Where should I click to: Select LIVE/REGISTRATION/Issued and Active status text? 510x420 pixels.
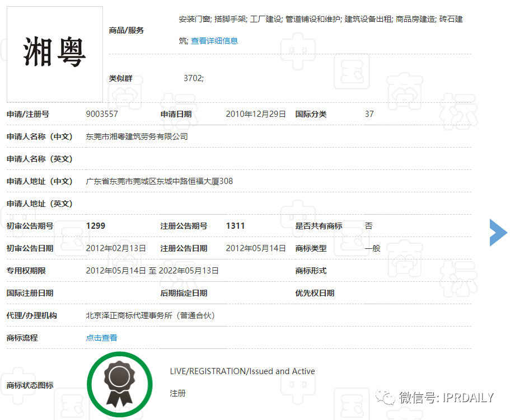[242, 371]
